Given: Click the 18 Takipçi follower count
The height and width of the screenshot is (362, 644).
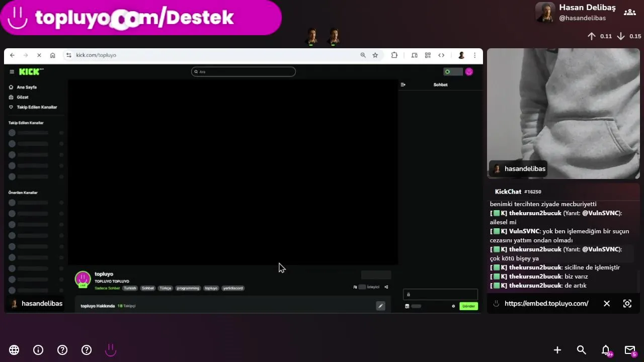Looking at the screenshot, I should 126,306.
